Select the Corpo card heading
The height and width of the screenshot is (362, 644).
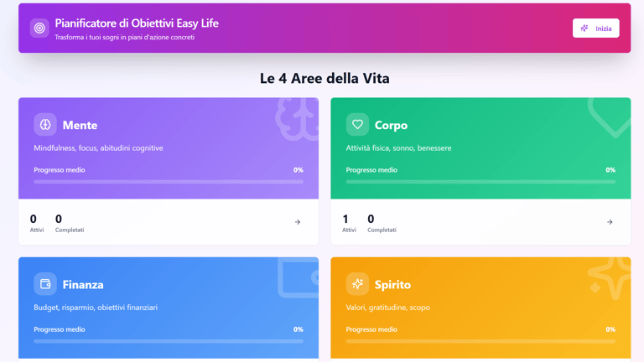coord(391,125)
